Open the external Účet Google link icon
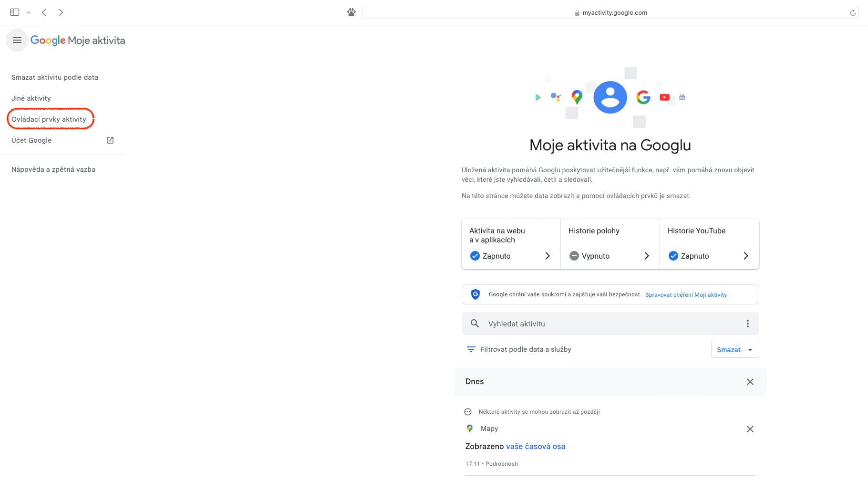The image size is (868, 481). point(110,140)
